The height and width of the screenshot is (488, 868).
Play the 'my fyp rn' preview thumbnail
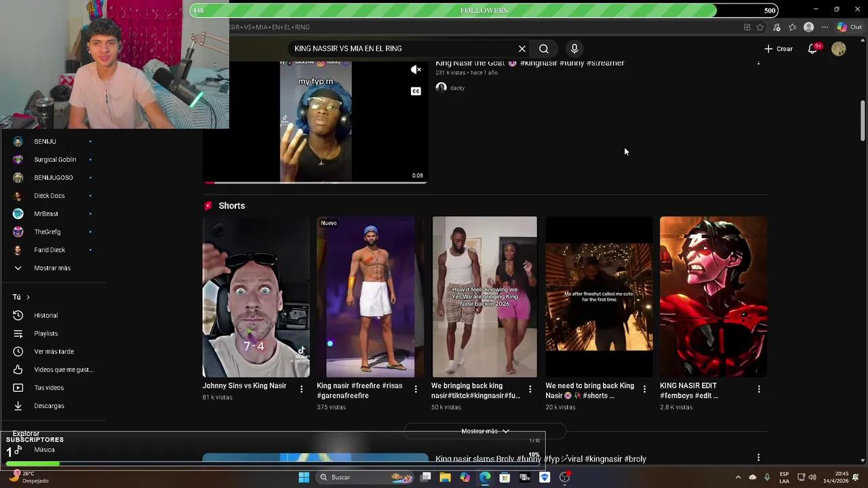[x=315, y=122]
